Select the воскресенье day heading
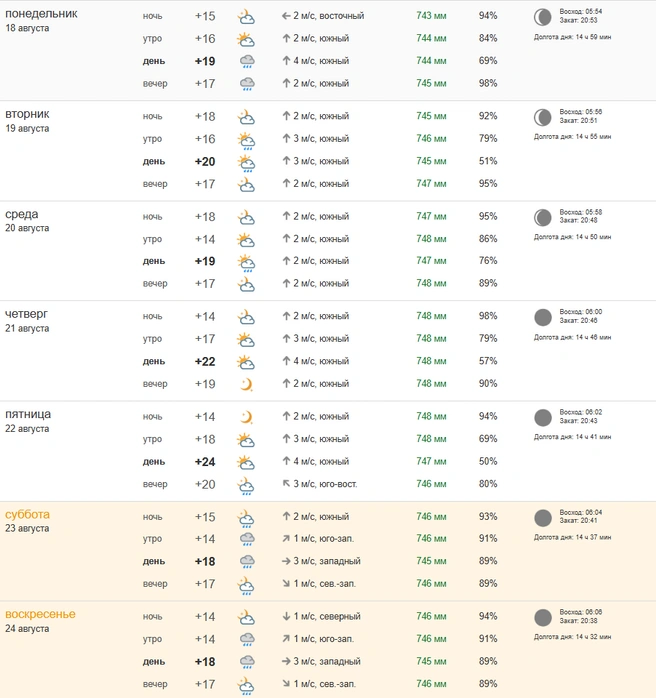 click(x=40, y=614)
